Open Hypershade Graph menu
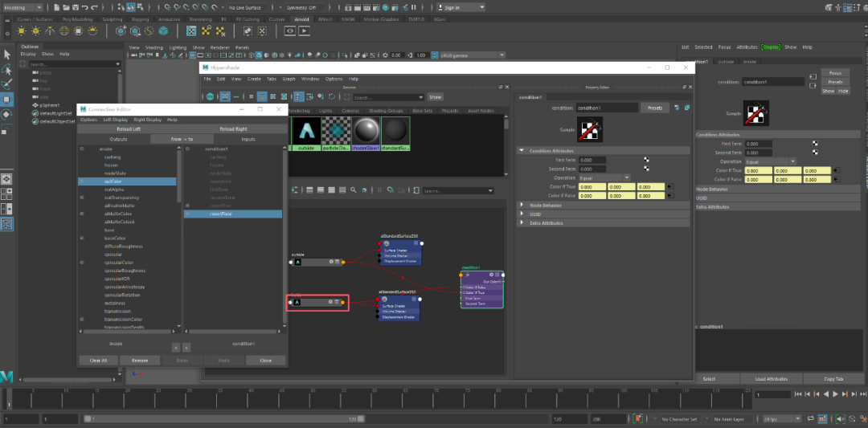Screen dimensions: 868x428 click(289, 79)
